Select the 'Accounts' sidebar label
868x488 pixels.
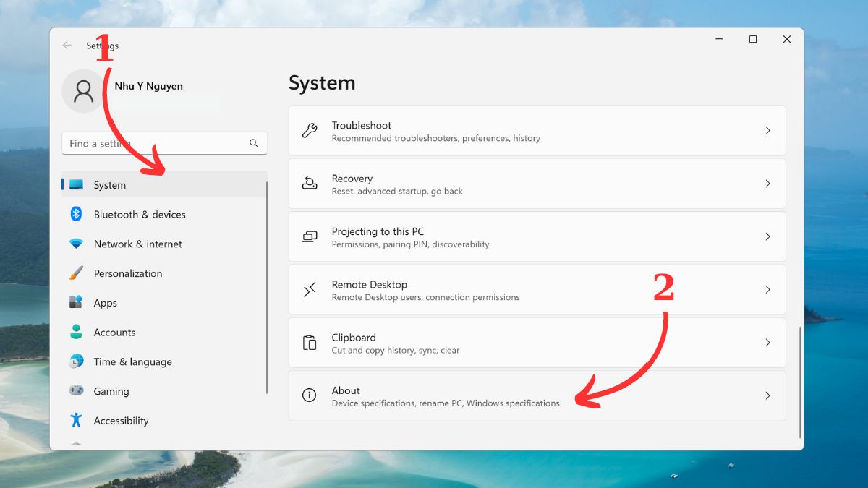point(115,333)
